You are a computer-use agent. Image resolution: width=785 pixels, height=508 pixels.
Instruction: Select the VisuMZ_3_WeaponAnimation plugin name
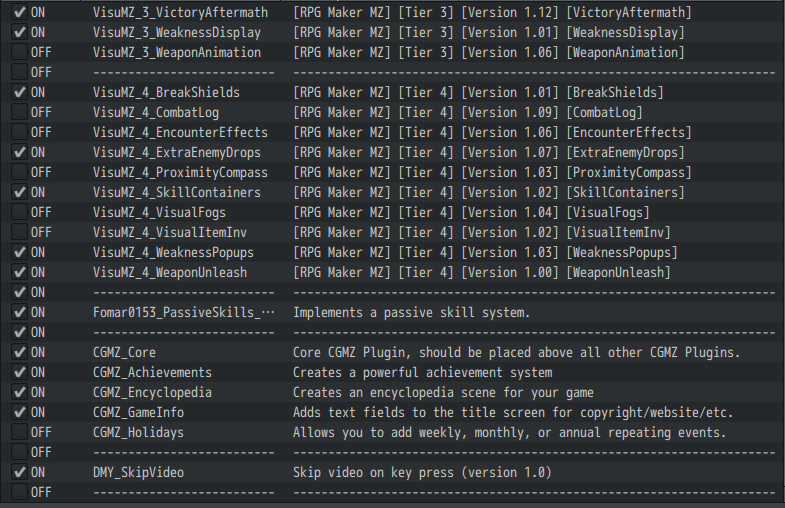pos(177,53)
